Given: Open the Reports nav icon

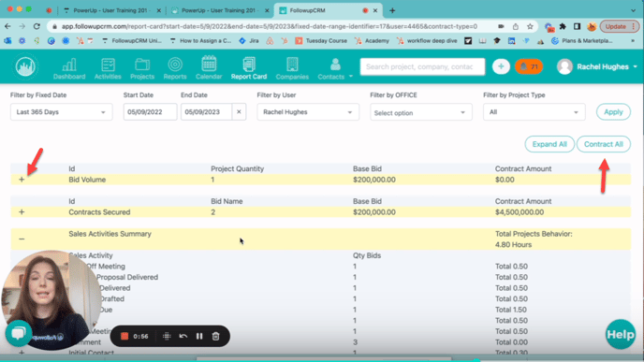Looking at the screenshot, I should pyautogui.click(x=175, y=68).
